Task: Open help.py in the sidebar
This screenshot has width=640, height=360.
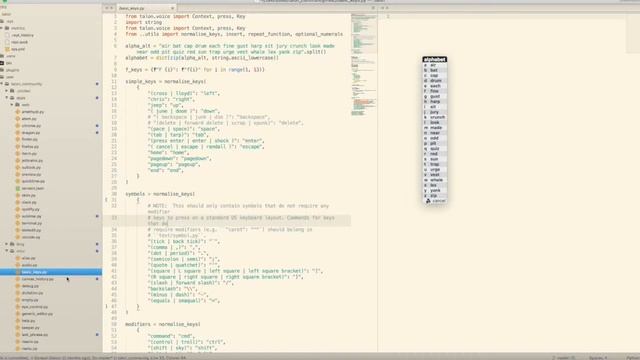Action: tap(28, 321)
